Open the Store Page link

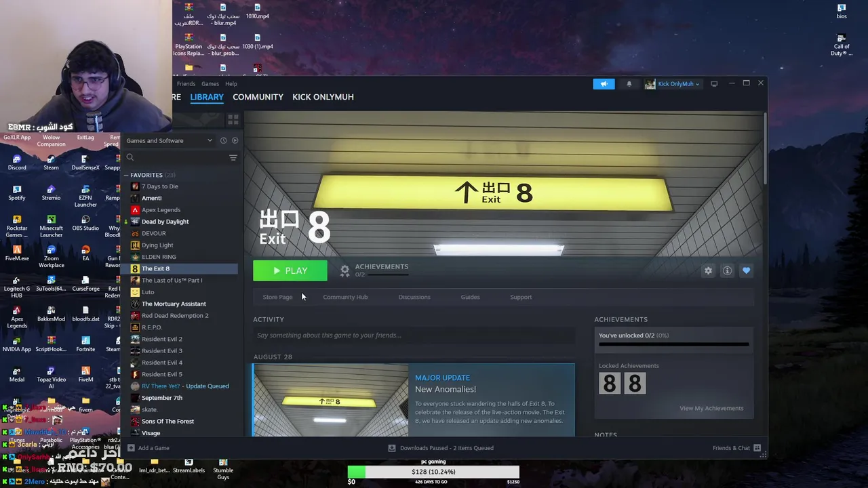click(x=277, y=297)
